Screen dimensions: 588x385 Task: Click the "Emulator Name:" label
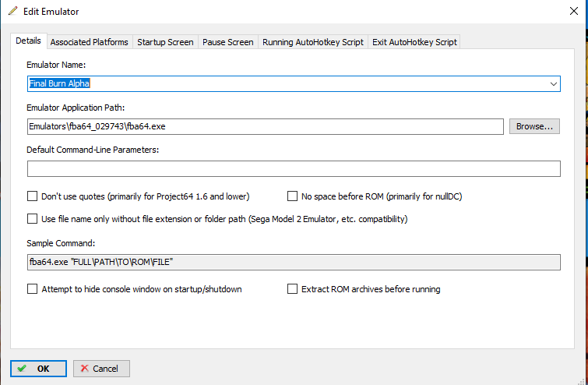(x=56, y=65)
